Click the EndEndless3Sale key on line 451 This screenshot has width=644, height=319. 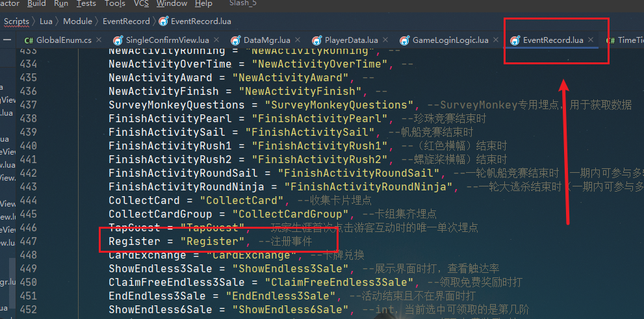[157, 296]
